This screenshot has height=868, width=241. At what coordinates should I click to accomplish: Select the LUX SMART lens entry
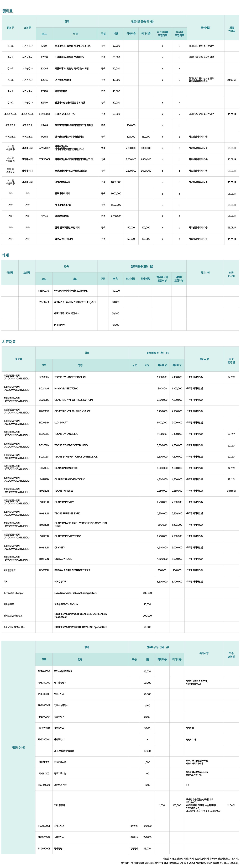(61, 423)
